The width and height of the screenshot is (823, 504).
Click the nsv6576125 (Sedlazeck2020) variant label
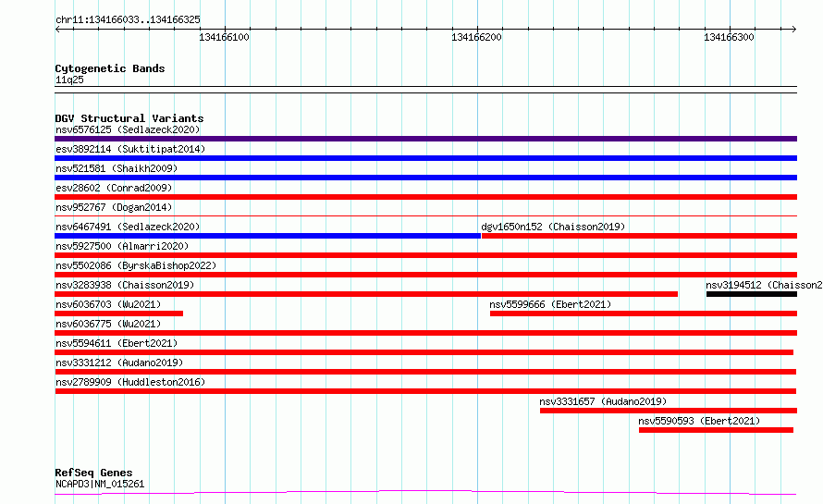(128, 129)
